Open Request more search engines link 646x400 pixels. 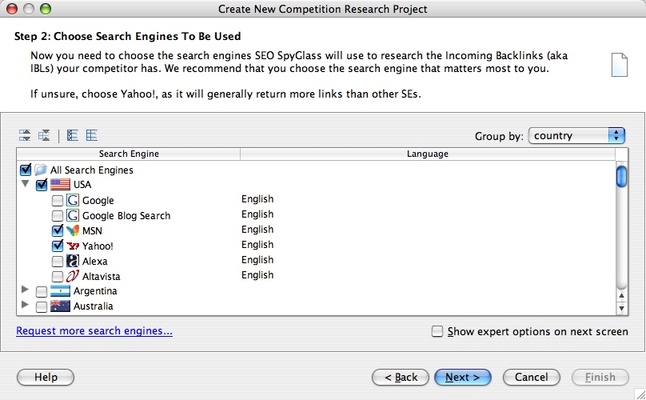click(x=94, y=331)
